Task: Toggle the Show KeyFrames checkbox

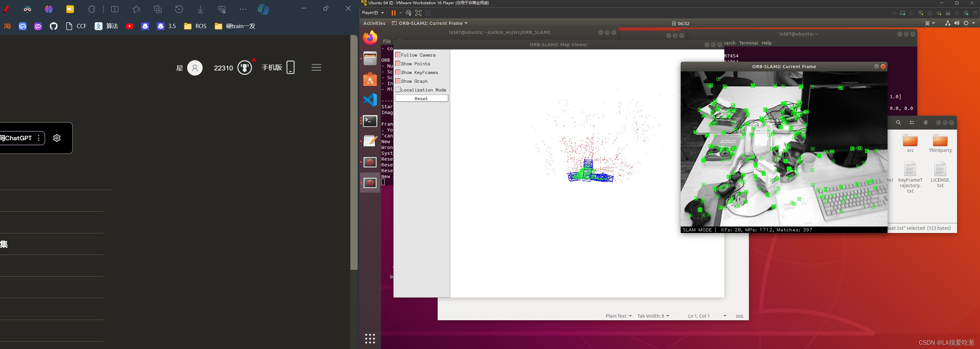Action: (398, 73)
